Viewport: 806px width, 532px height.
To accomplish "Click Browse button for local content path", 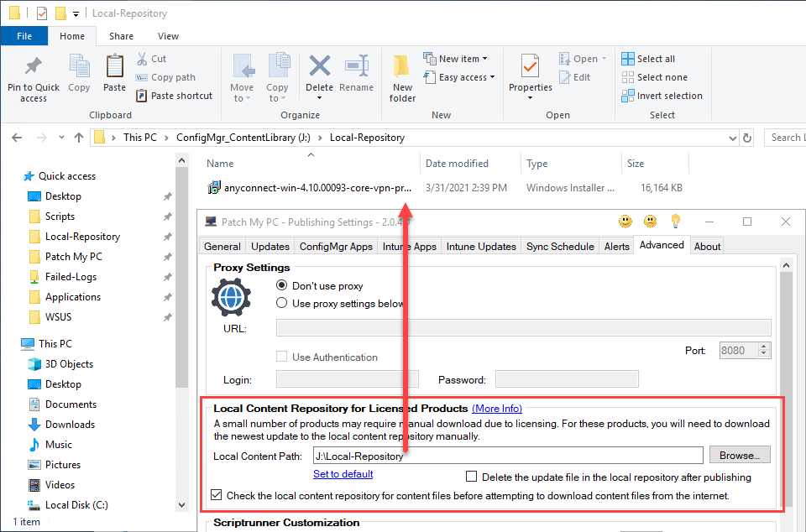I will [740, 455].
